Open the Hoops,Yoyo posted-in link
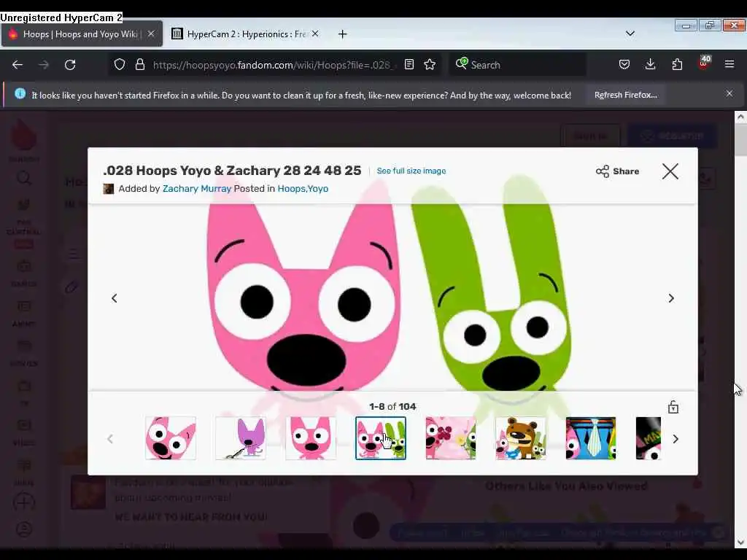 click(303, 189)
